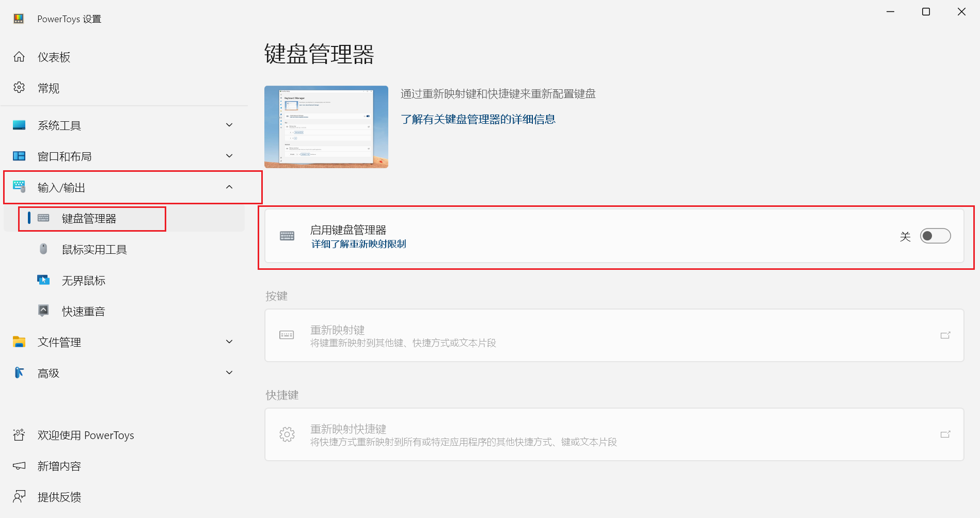This screenshot has width=980, height=518.
Task: Maximize the PowerToys settings window
Action: click(x=926, y=11)
